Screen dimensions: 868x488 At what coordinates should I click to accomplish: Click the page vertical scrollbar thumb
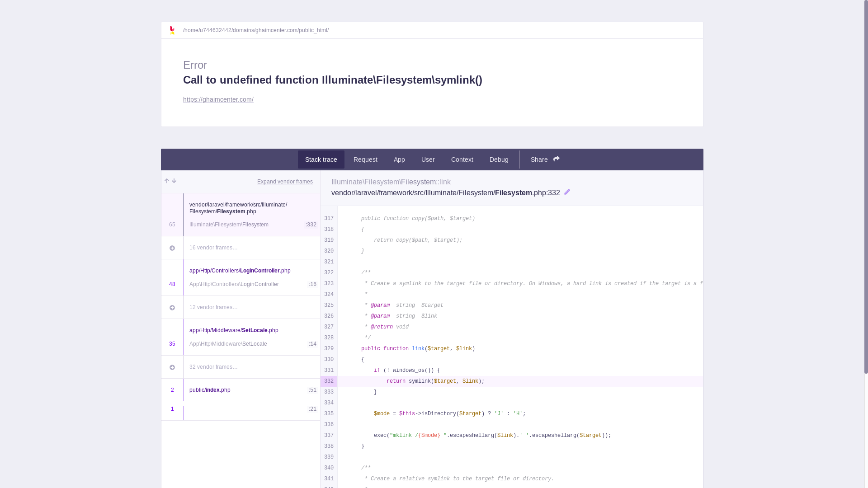866,187
